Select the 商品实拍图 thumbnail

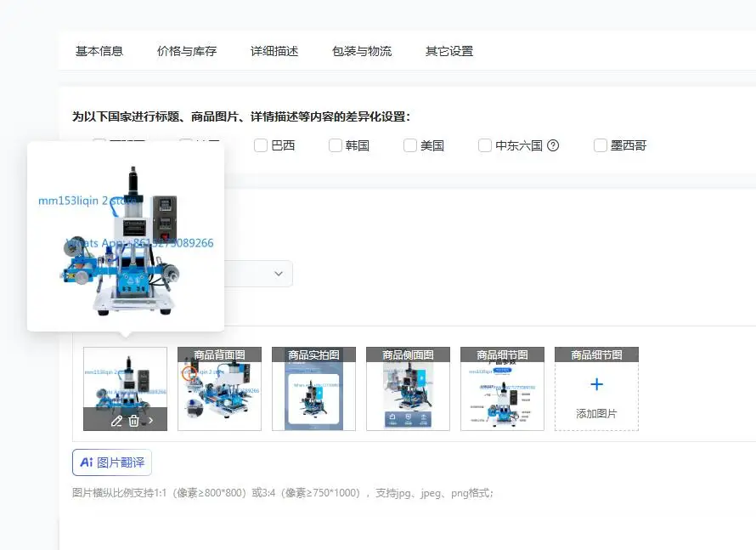314,388
